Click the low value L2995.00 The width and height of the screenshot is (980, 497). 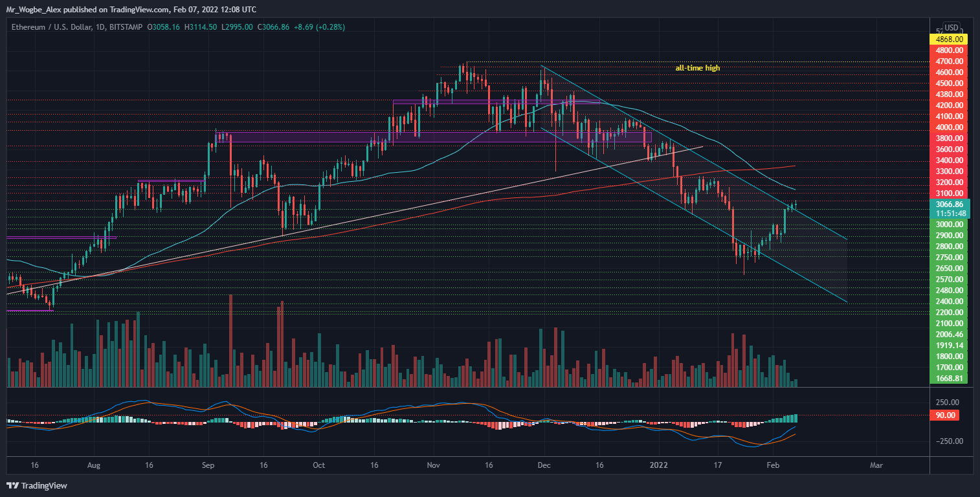point(238,27)
